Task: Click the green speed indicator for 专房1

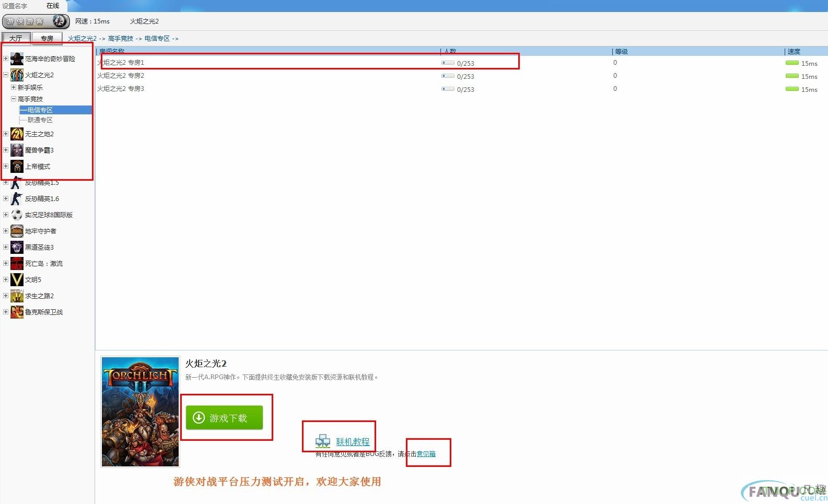Action: tap(792, 63)
